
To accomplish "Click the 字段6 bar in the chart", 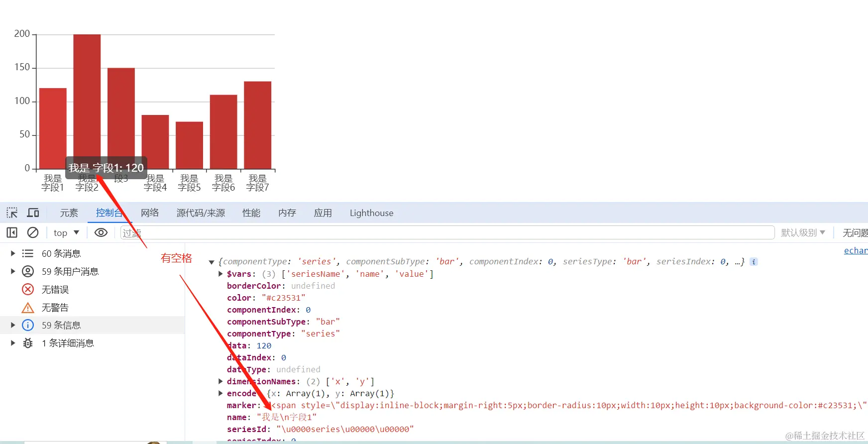I will click(223, 132).
